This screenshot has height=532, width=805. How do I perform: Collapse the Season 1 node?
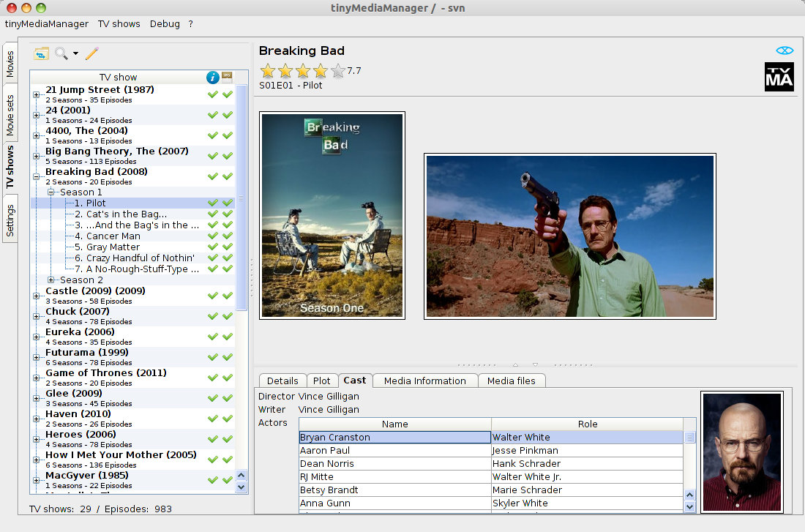tap(50, 192)
